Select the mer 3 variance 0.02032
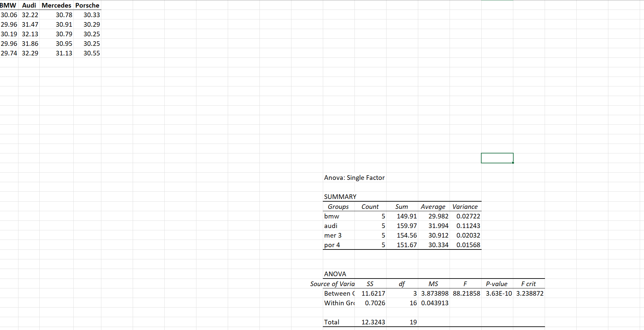644x330 pixels. click(465, 235)
